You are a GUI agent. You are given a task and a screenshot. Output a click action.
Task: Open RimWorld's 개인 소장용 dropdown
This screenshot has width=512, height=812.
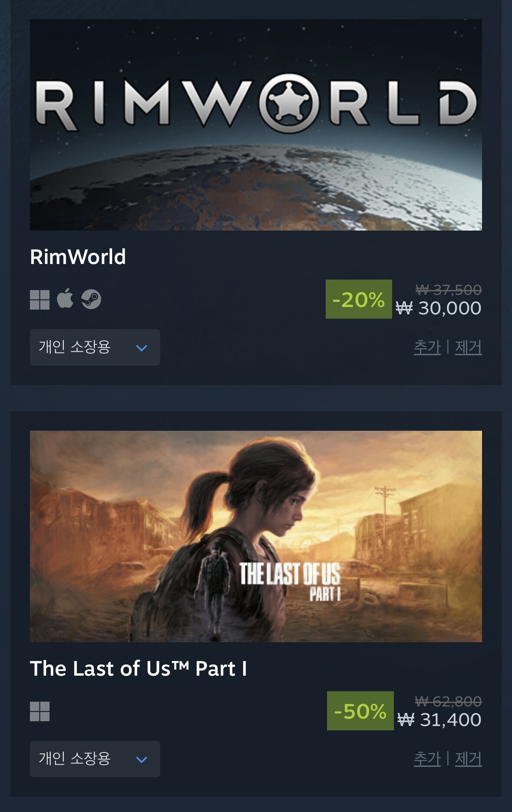[95, 347]
